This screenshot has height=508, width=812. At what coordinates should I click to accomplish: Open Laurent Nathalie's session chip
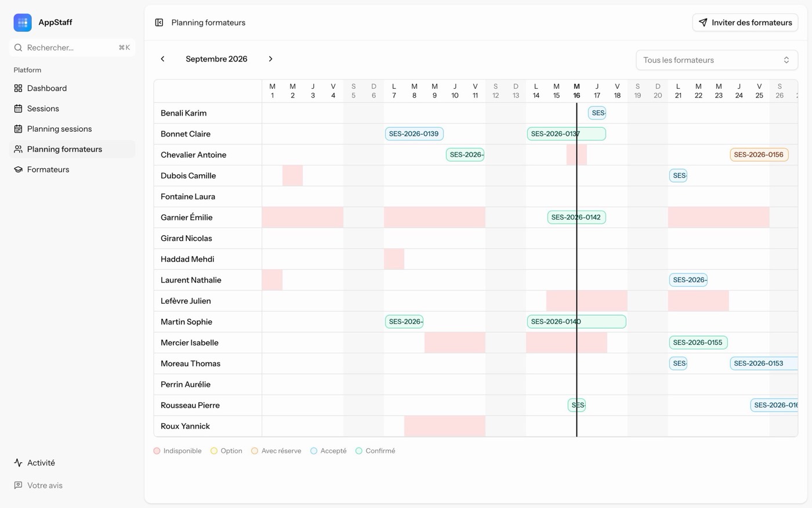pyautogui.click(x=688, y=280)
